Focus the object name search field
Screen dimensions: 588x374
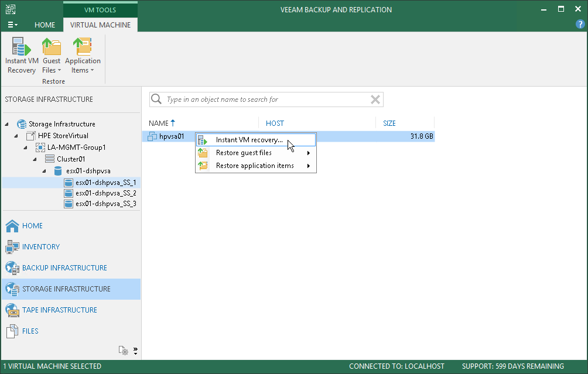point(266,99)
